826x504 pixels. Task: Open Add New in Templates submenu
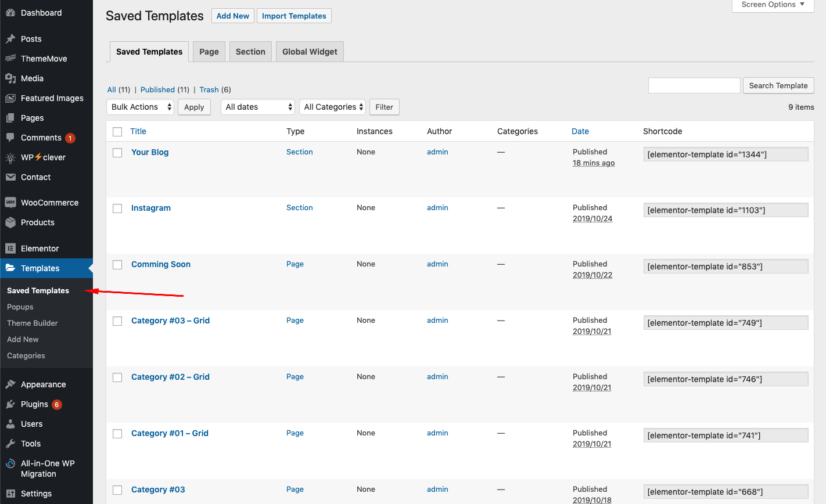(x=23, y=339)
